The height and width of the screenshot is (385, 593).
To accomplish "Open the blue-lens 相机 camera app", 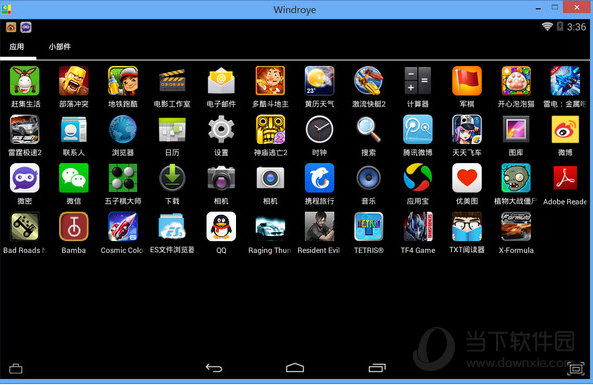I will [270, 178].
